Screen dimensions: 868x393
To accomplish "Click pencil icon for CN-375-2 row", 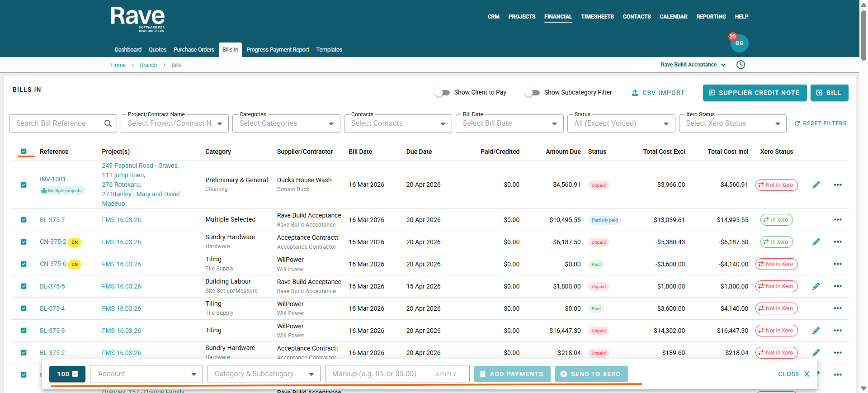I will point(816,242).
